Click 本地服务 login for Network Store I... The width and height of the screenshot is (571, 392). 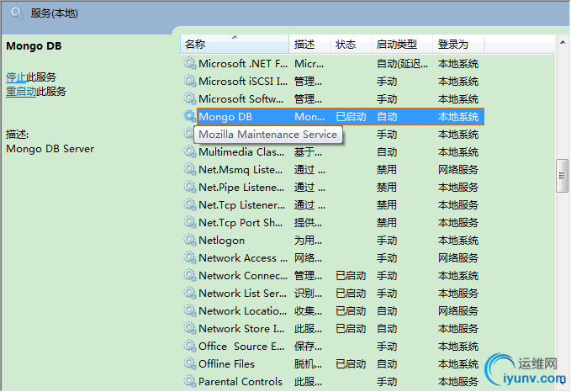click(x=457, y=328)
